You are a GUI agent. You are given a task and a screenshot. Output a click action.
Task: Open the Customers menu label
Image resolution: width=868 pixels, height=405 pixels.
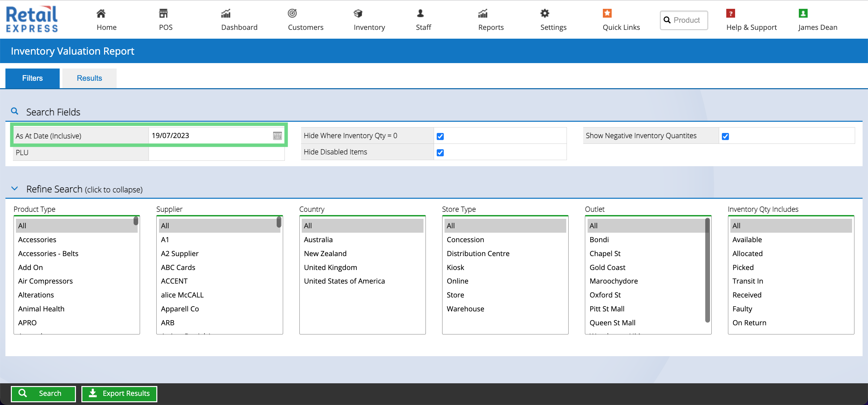305,27
